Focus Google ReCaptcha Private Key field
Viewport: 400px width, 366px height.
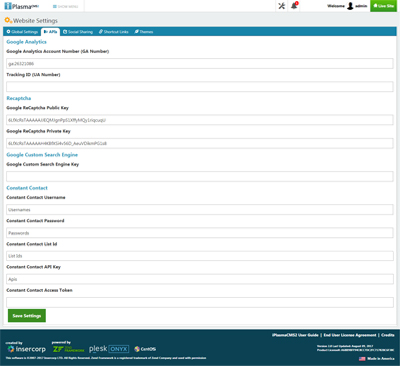click(200, 143)
